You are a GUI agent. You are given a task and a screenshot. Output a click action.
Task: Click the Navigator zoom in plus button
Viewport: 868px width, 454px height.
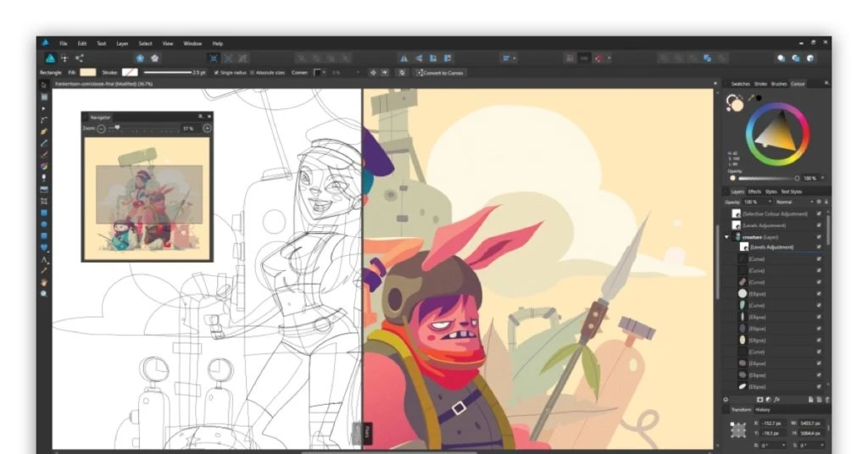(x=207, y=128)
